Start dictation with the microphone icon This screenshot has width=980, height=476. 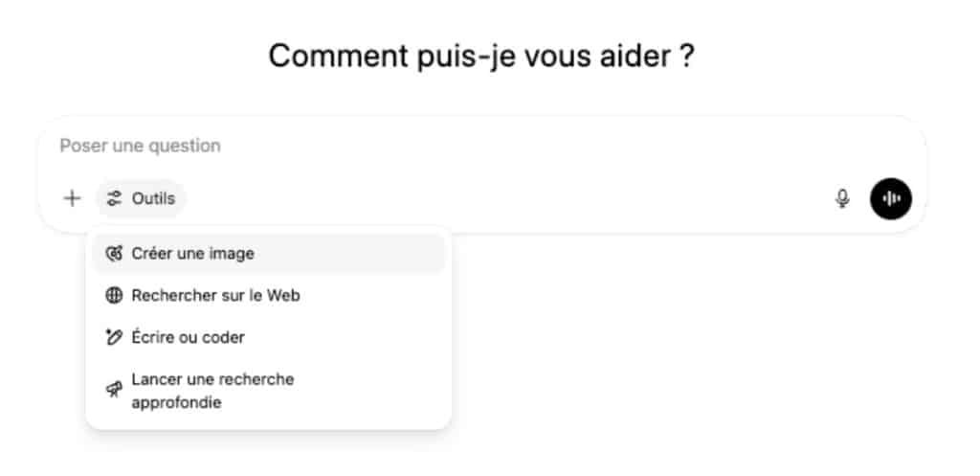coord(842,199)
